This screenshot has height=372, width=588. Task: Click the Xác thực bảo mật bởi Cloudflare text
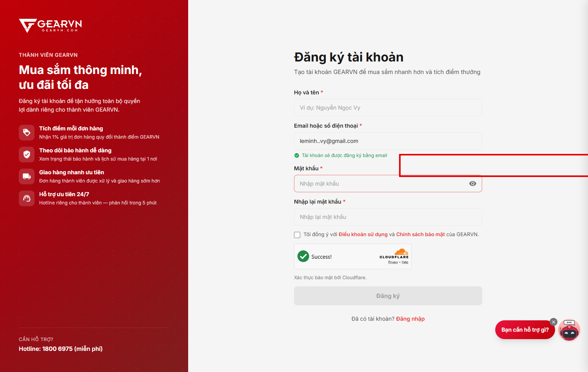click(x=330, y=278)
